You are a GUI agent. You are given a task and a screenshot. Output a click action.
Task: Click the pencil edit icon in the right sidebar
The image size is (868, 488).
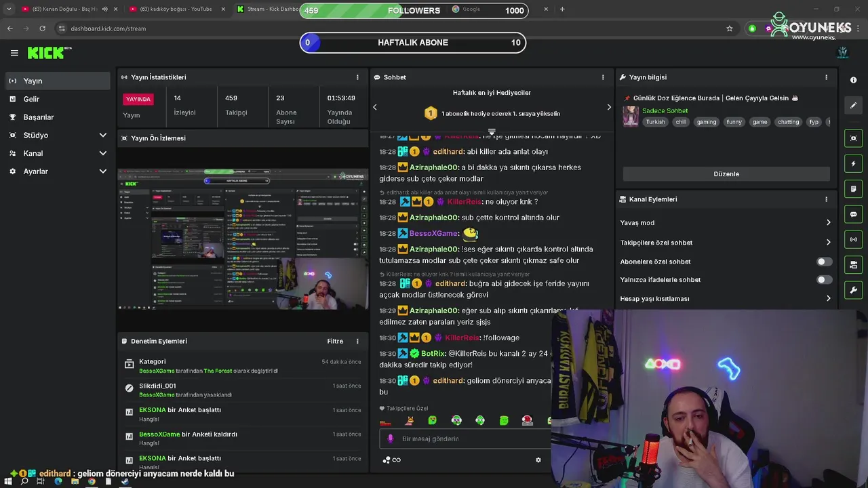click(853, 105)
